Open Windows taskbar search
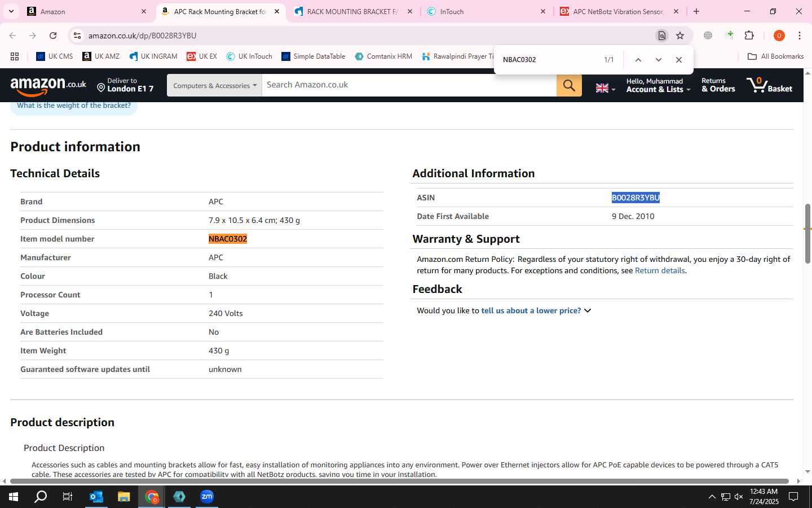 pyautogui.click(x=41, y=497)
